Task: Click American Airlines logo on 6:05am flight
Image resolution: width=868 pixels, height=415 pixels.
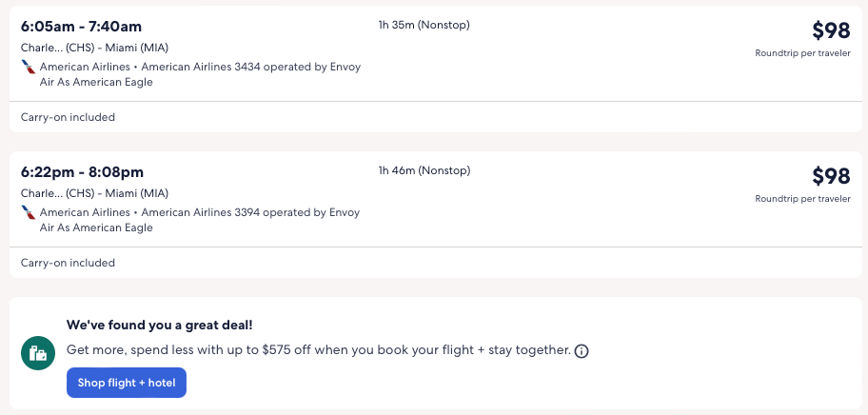Action: coord(29,68)
